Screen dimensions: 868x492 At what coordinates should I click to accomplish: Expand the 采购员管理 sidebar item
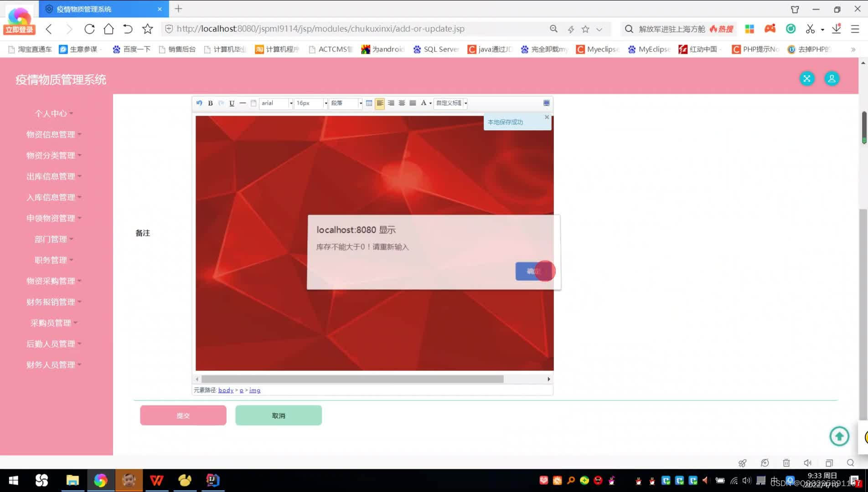click(x=54, y=323)
